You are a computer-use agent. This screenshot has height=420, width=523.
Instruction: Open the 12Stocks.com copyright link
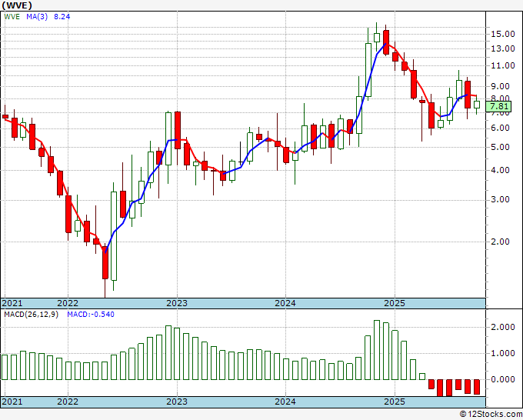point(491,415)
